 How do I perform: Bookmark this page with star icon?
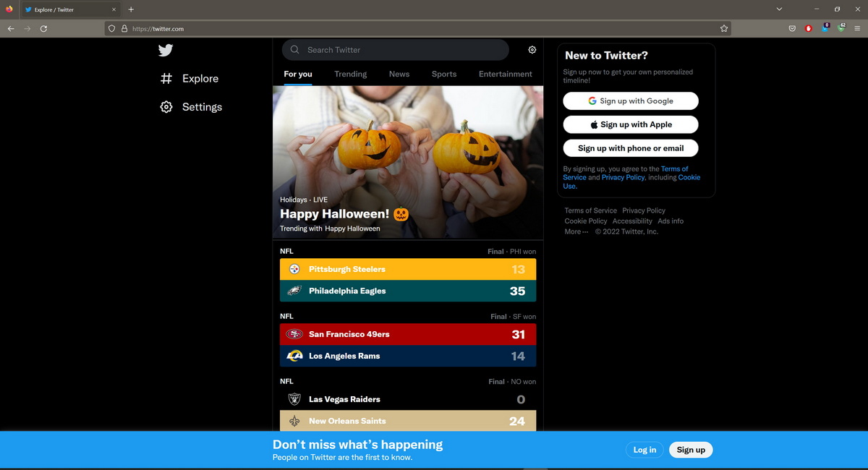[724, 29]
